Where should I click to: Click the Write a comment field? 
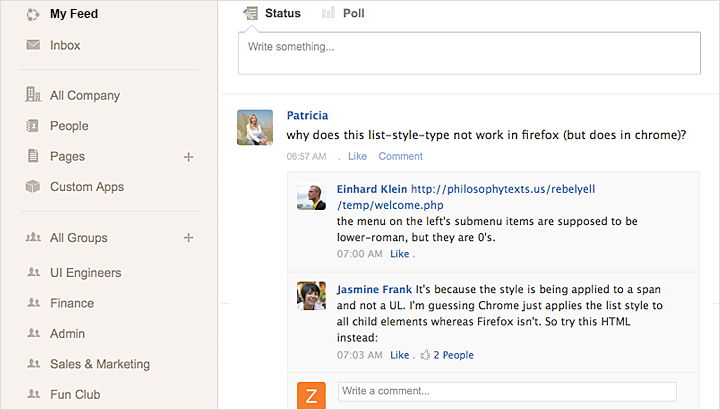click(507, 391)
